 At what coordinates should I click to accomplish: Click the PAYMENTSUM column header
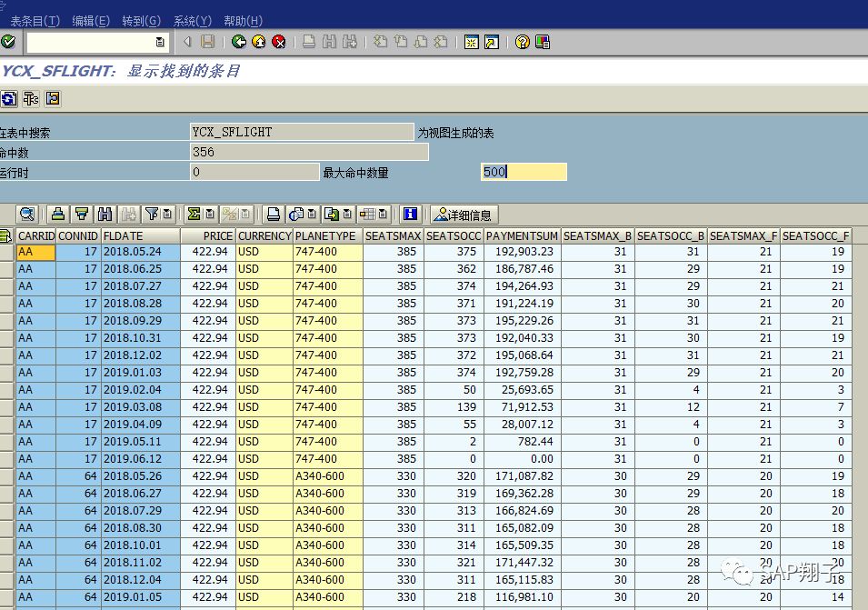[522, 235]
